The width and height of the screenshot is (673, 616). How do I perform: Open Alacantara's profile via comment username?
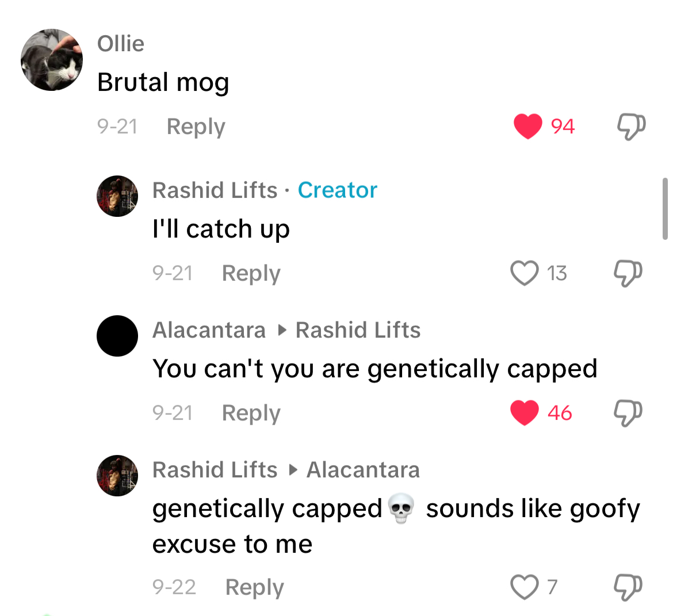pyautogui.click(x=209, y=330)
